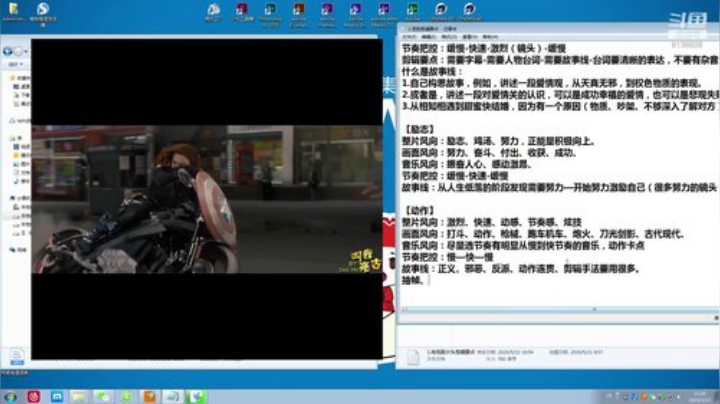Switch to the Notepad taskbar button

point(173,397)
